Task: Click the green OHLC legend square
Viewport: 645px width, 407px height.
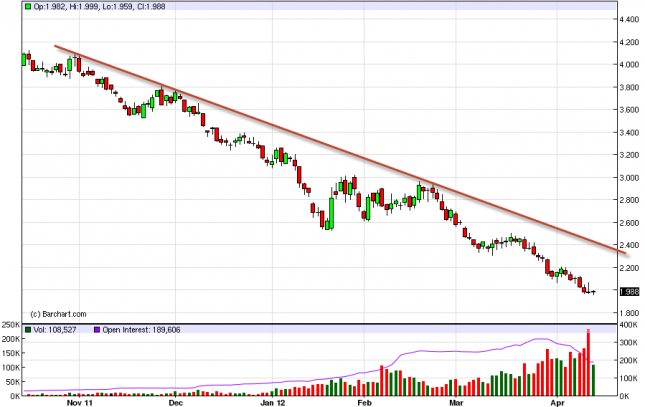Action: (x=28, y=7)
